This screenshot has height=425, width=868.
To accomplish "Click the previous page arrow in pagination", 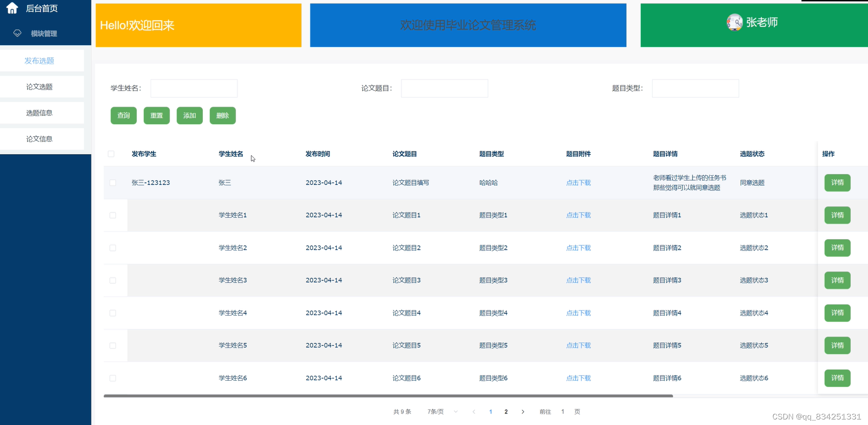I will pyautogui.click(x=474, y=411).
